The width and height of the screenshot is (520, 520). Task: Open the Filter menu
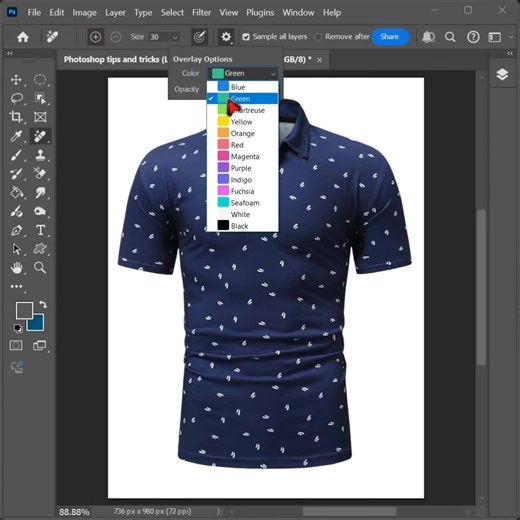click(x=201, y=13)
